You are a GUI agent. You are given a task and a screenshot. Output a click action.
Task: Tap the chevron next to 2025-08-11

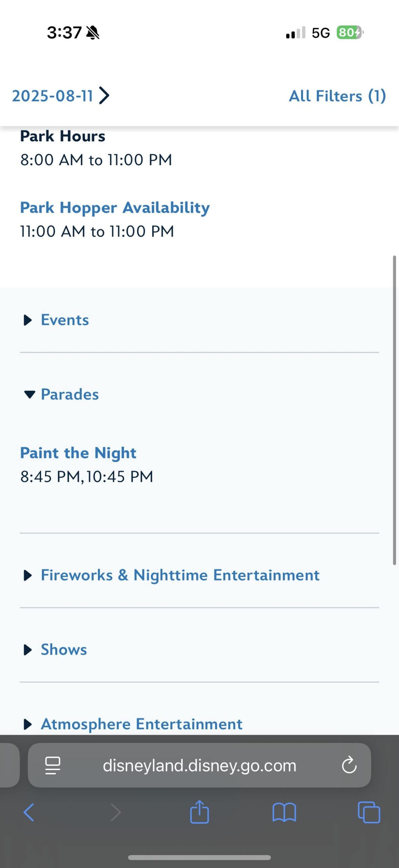pos(104,96)
